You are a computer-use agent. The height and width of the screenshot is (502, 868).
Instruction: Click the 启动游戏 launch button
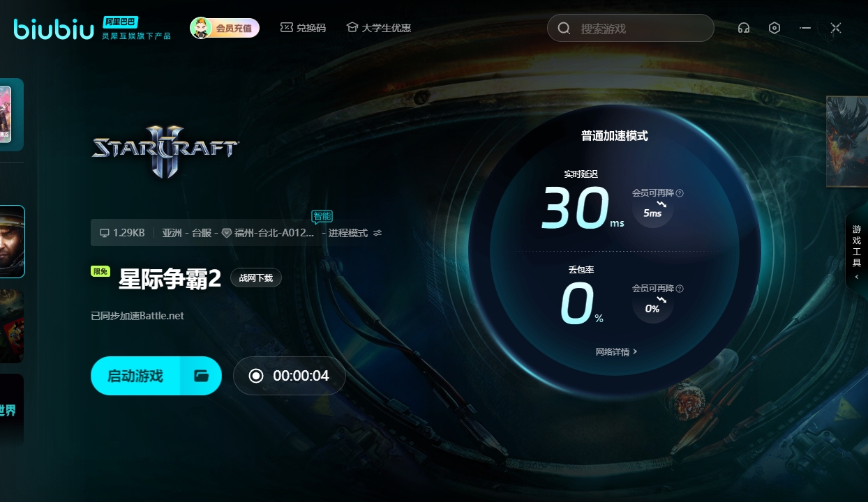pyautogui.click(x=135, y=376)
